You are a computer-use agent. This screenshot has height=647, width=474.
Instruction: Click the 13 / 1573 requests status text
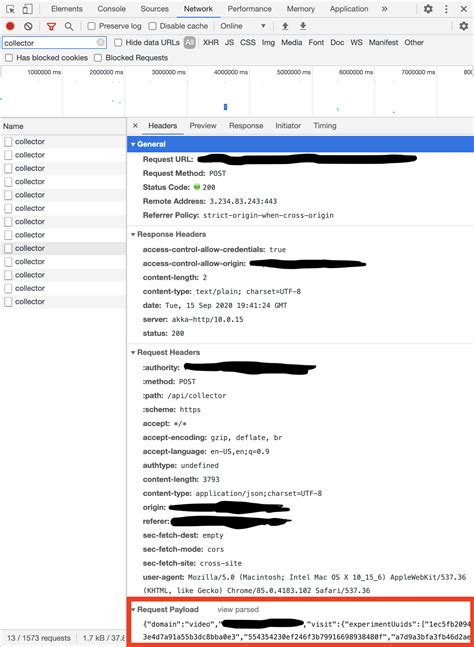[x=39, y=638]
